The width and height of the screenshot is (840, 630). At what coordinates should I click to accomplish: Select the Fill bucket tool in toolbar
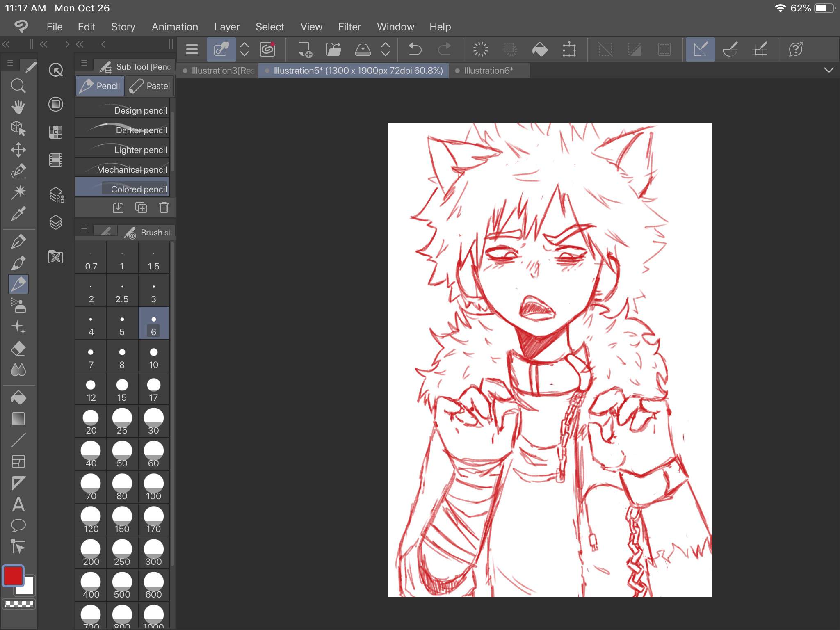(x=18, y=397)
